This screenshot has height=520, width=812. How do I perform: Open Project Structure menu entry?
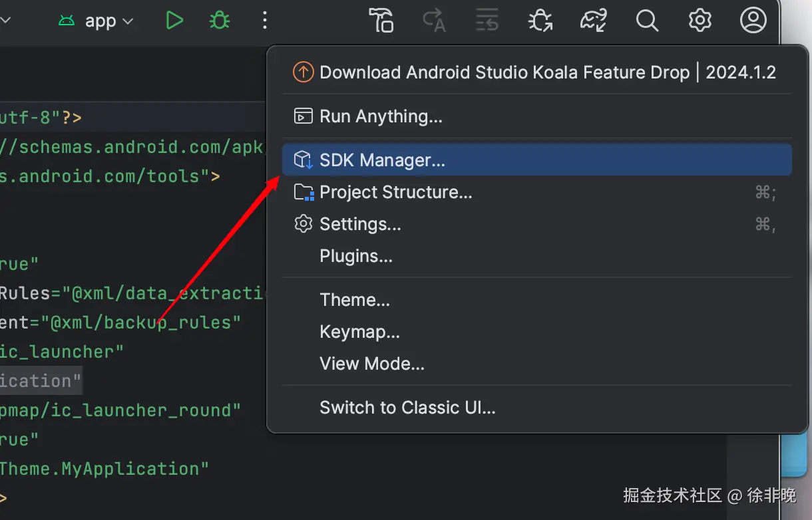pos(395,192)
